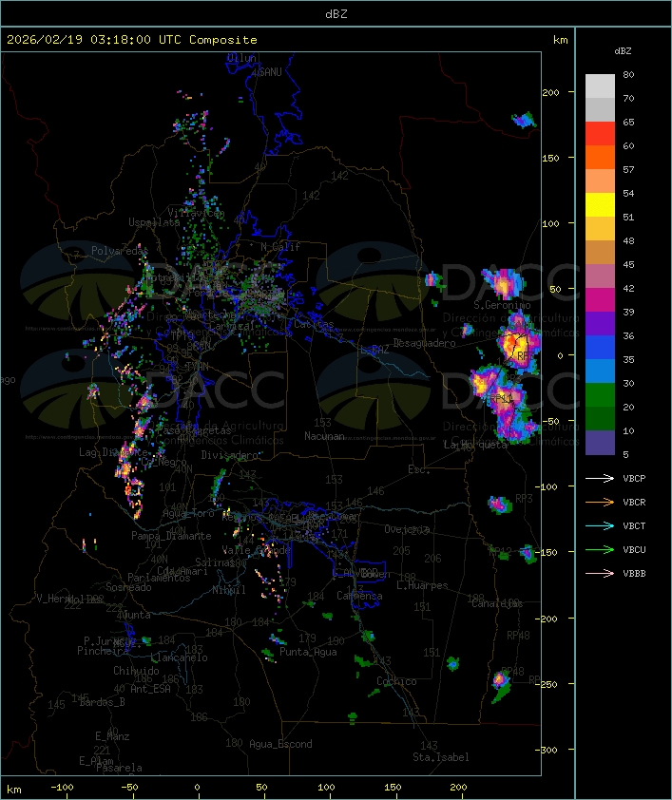Click the Parlamentos map label
This screenshot has height=800, width=672.
pos(159,578)
